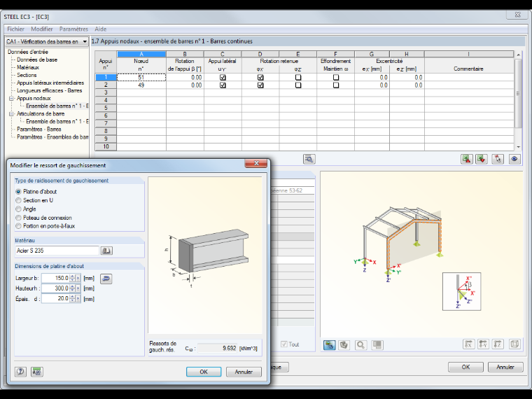Decrease Hauteur h with spinner down arrow

[x=72, y=290]
